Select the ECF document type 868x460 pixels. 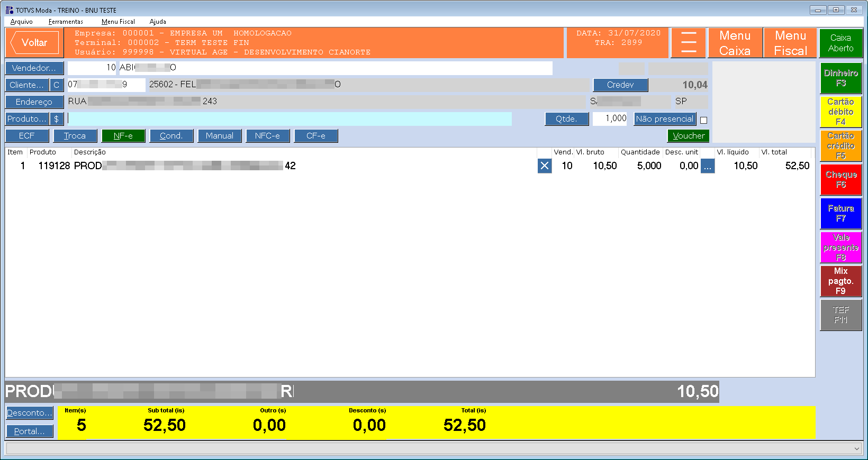point(27,136)
